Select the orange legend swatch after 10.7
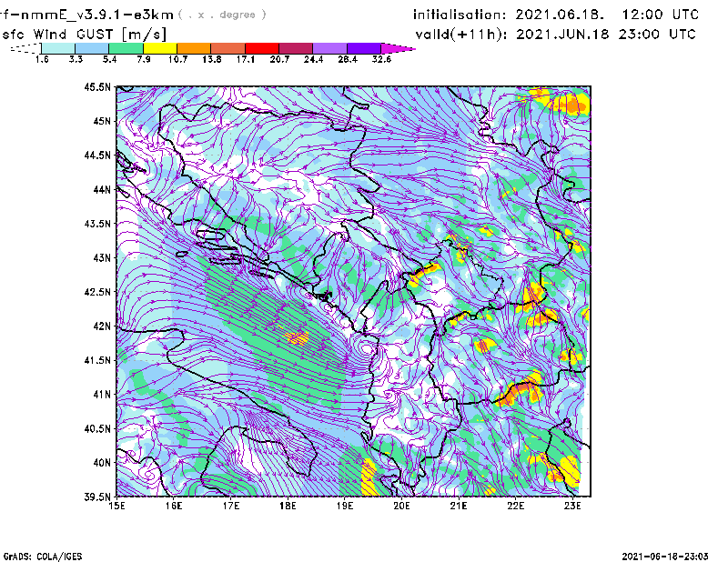This screenshot has height=562, width=728. [194, 48]
